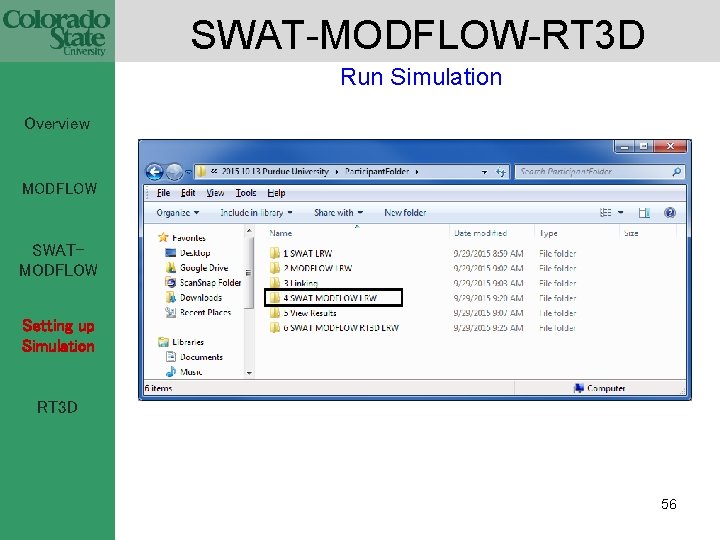Close the Explorer window
Viewport: 720px width, 540px height.
tap(670, 146)
